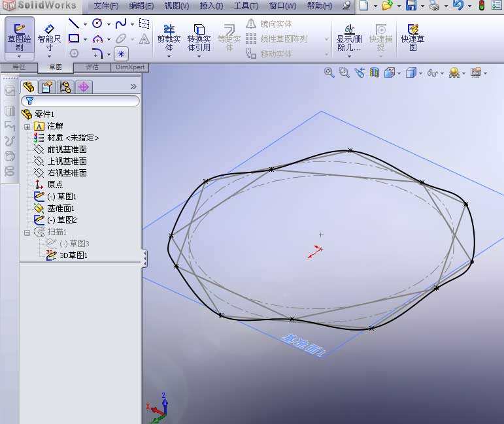The image size is (504, 424).
Task: Open the 插入(I) menu
Action: click(211, 6)
